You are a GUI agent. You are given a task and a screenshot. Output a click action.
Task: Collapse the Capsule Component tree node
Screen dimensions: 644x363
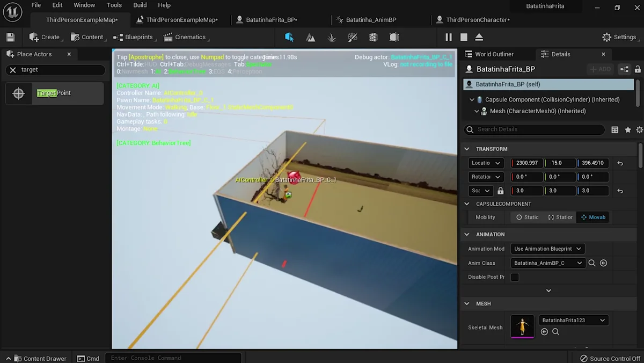tap(472, 100)
